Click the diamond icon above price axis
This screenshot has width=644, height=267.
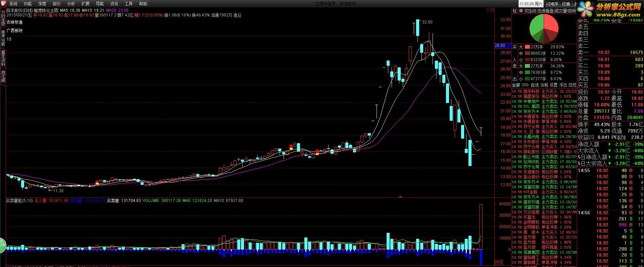487,10
